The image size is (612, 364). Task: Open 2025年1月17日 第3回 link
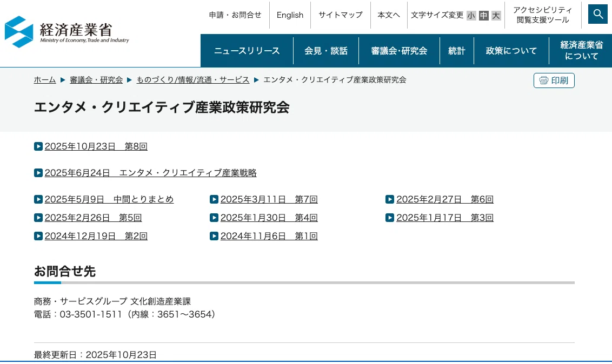click(445, 218)
